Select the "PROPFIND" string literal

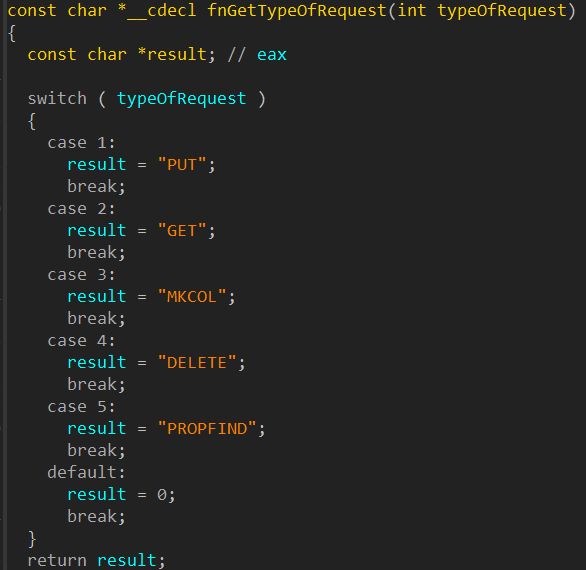(x=207, y=429)
